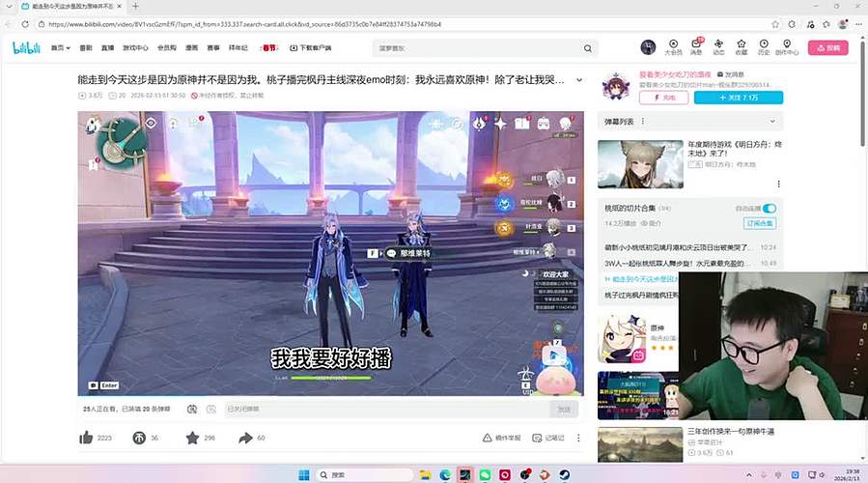Open the uploader's name link
The image size is (868, 483).
pos(675,74)
